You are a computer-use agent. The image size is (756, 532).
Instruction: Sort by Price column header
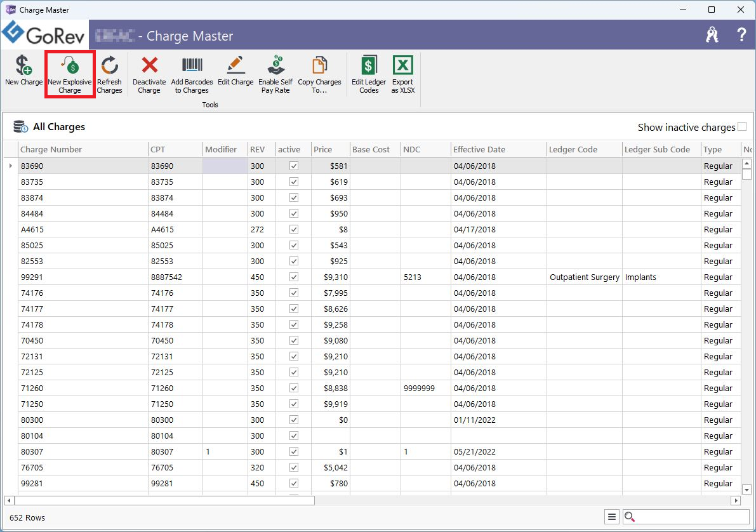pos(330,150)
